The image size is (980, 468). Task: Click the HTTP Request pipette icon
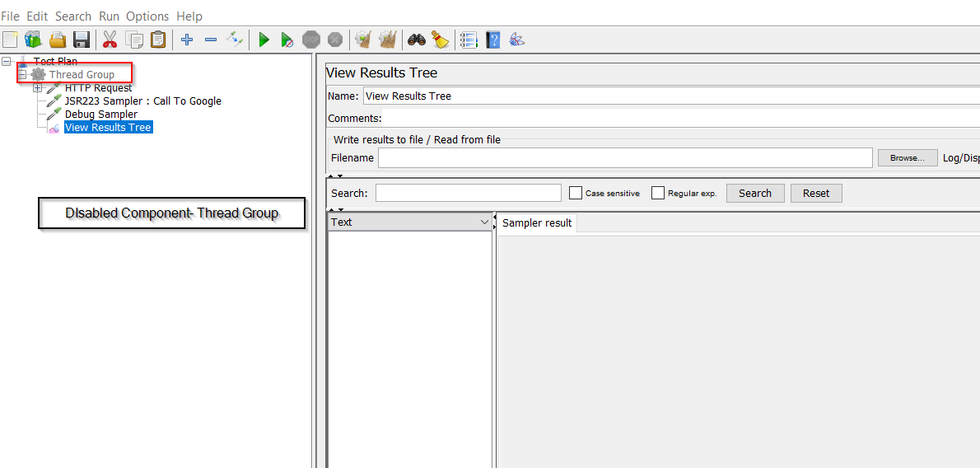(54, 88)
